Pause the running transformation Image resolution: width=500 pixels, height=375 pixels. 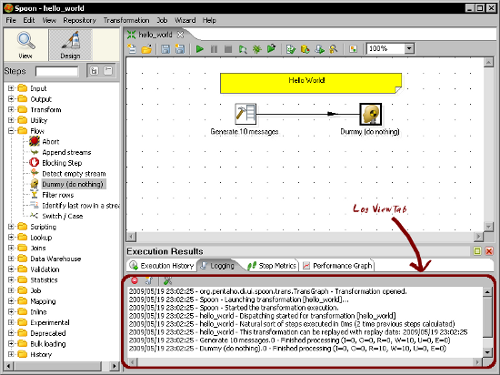[214, 49]
